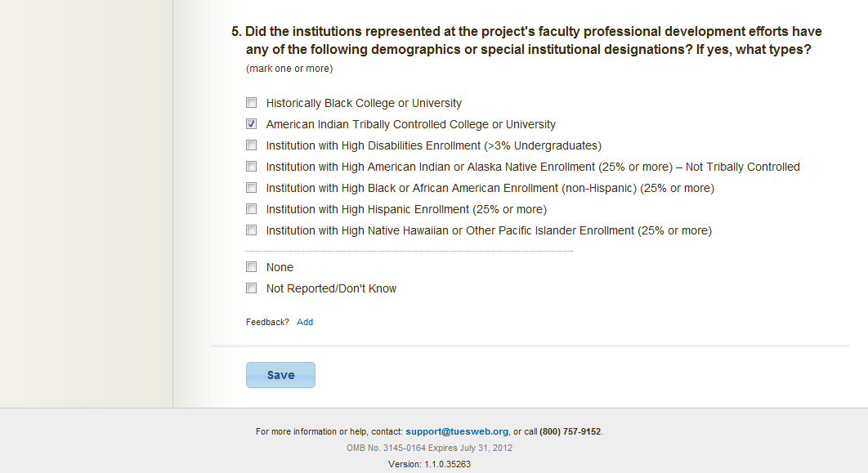The height and width of the screenshot is (473, 868).
Task: Check Historically Black College or University checkbox
Action: click(251, 103)
